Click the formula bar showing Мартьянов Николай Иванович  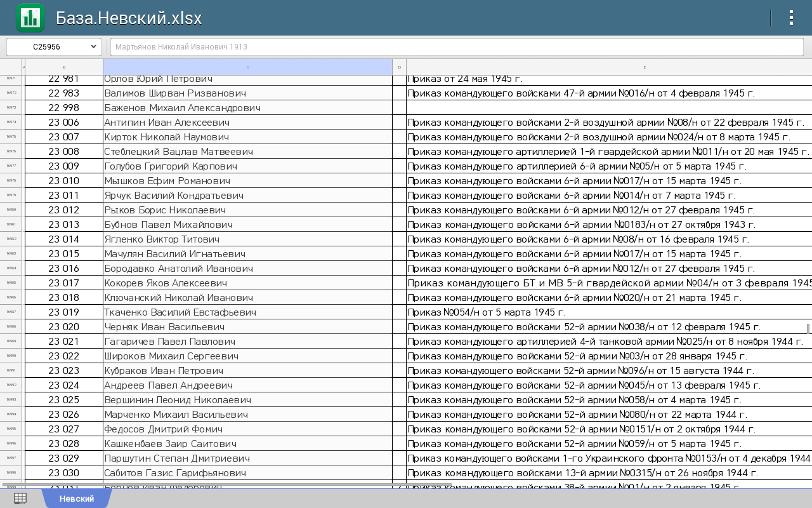pos(457,47)
